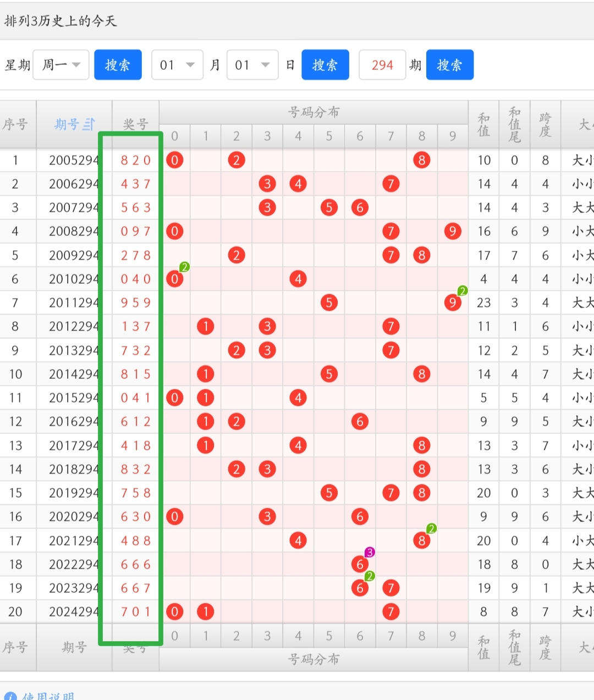Click the red ball 4 in row 2021294
The height and width of the screenshot is (700, 594).
point(298,541)
